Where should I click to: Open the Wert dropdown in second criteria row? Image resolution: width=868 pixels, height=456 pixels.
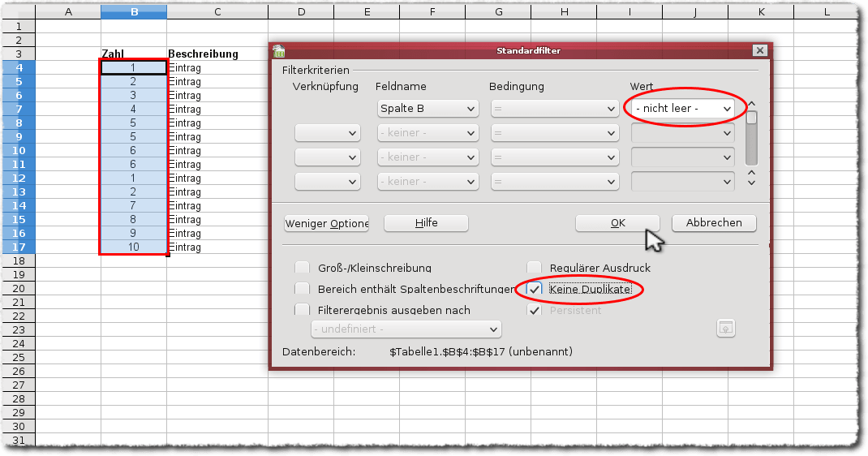click(683, 133)
